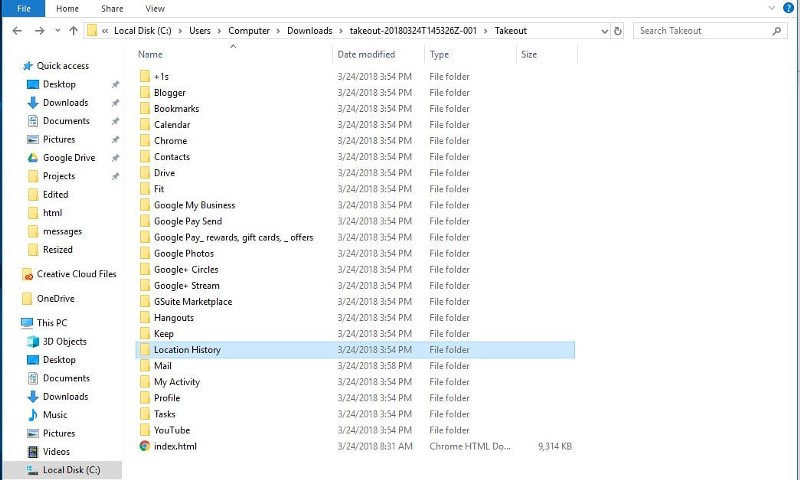The height and width of the screenshot is (480, 800).
Task: Click Users in the address path
Action: pos(199,31)
